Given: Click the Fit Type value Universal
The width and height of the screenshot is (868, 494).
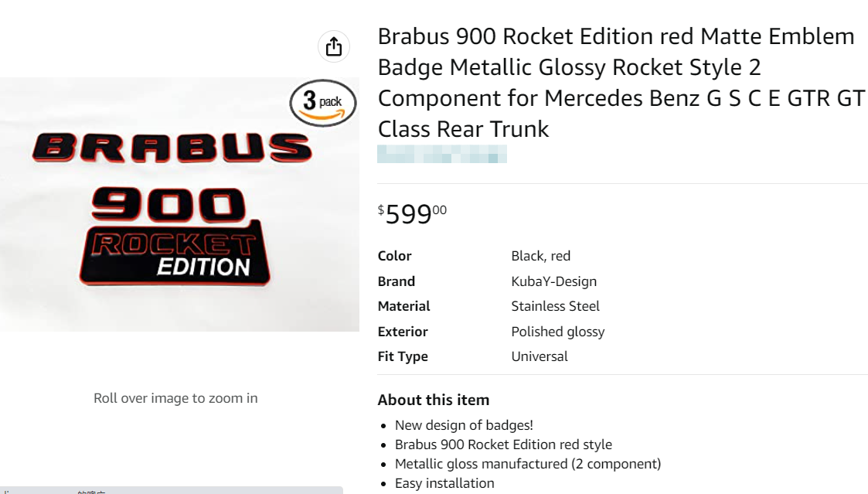Looking at the screenshot, I should tap(540, 356).
